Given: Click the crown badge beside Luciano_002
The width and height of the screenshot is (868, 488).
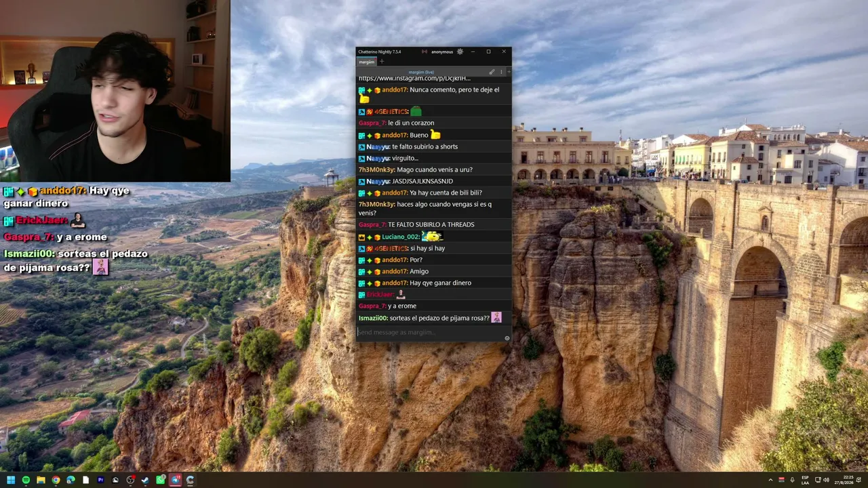Looking at the screenshot, I should point(361,237).
